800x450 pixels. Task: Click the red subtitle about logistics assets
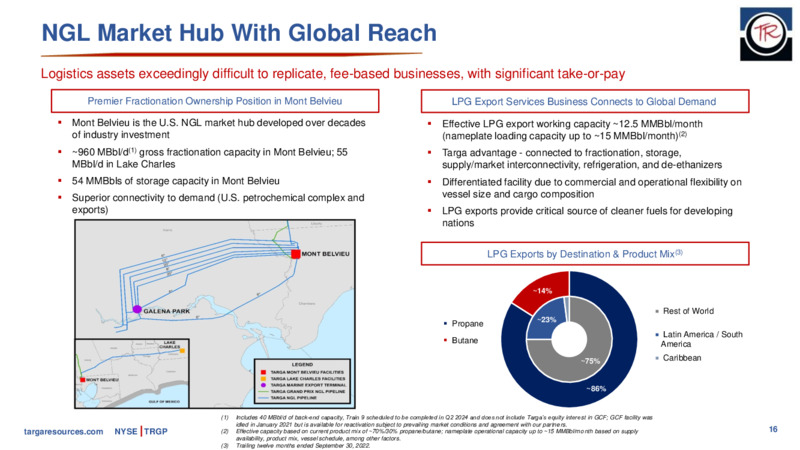point(333,74)
